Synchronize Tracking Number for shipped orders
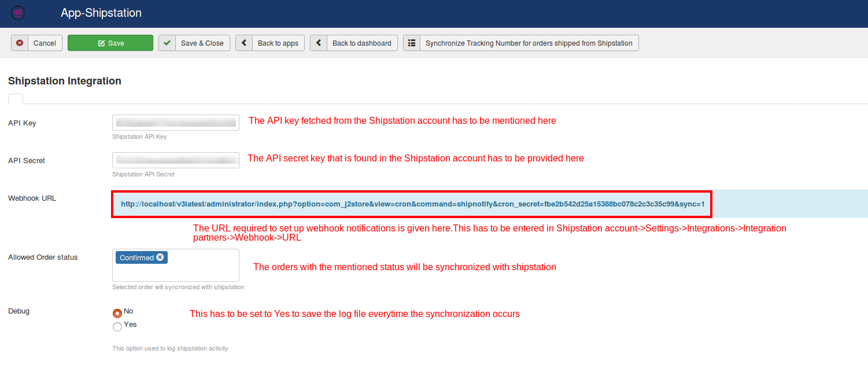Viewport: 868px width, 387px height. point(529,43)
